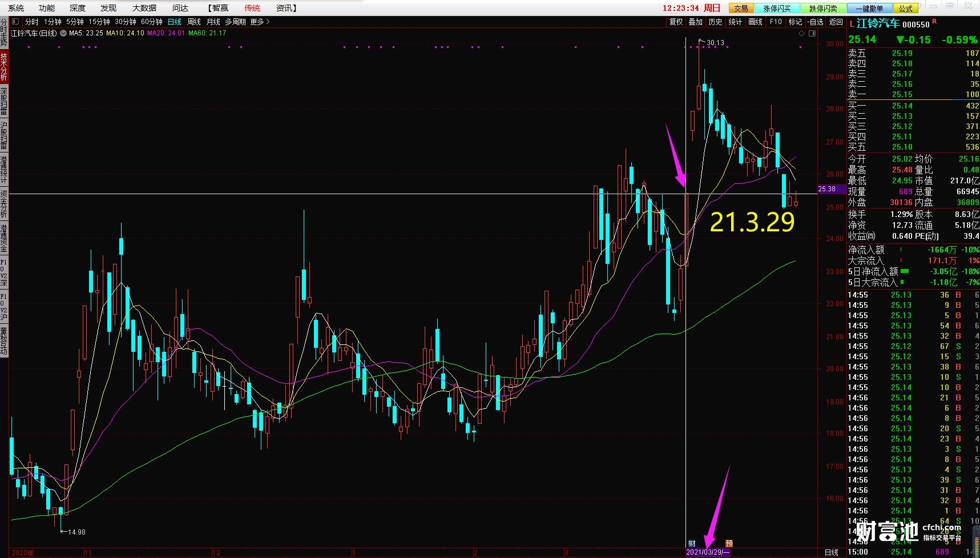
Task: Click the indicator settings icon beside 江铃汽车(日线)
Action: [x=63, y=33]
